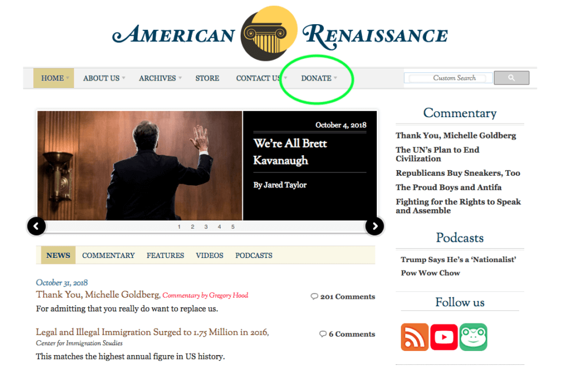
Task: Open the YouTube channel icon
Action: 444,337
